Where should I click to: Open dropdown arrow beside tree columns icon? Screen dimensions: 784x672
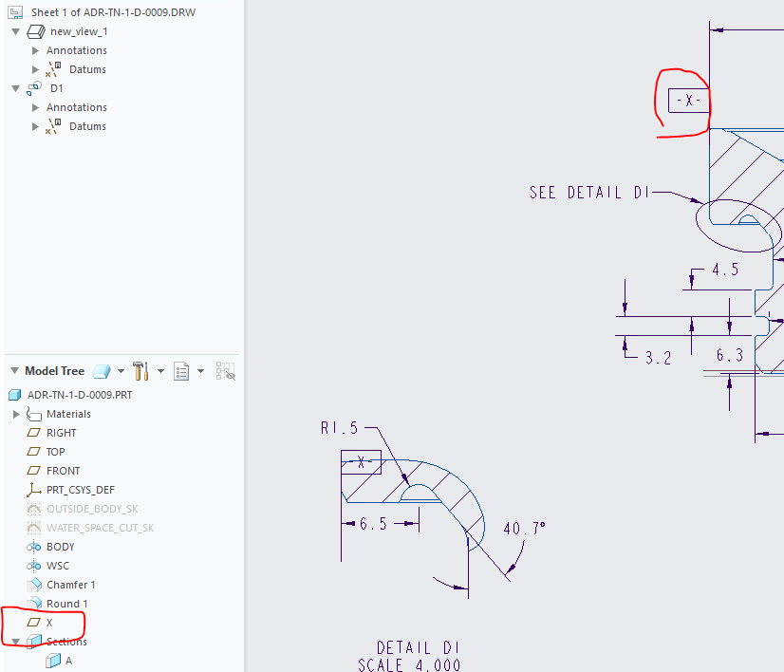click(x=200, y=371)
